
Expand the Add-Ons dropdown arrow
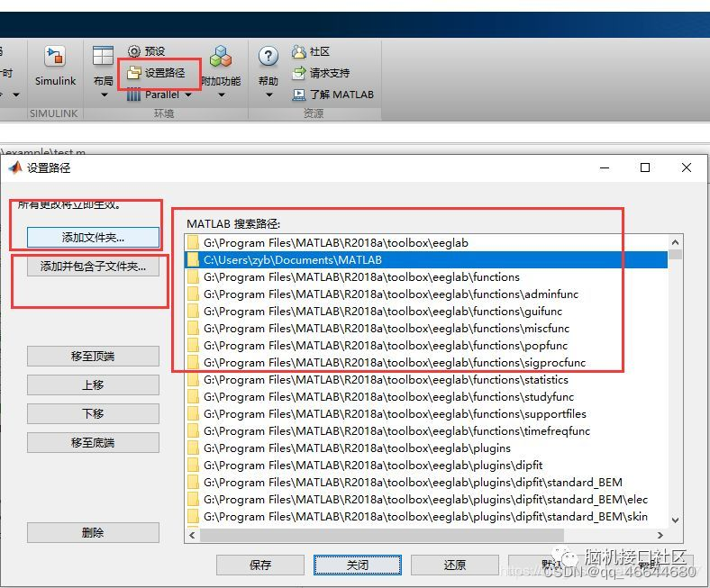click(222, 95)
